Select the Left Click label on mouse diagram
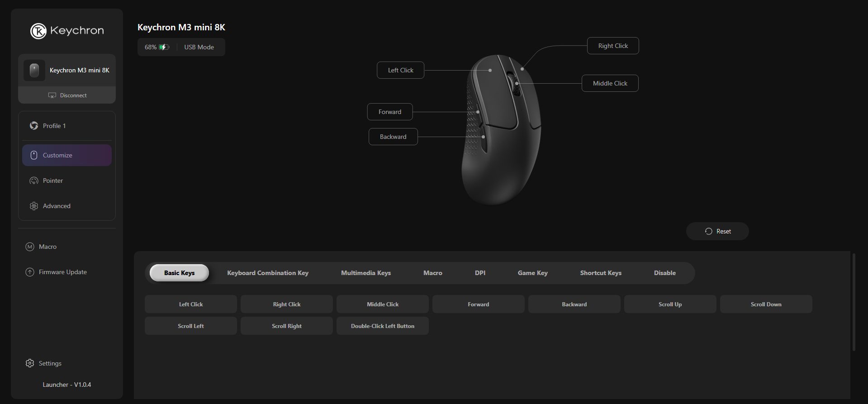The width and height of the screenshot is (868, 404). [400, 70]
